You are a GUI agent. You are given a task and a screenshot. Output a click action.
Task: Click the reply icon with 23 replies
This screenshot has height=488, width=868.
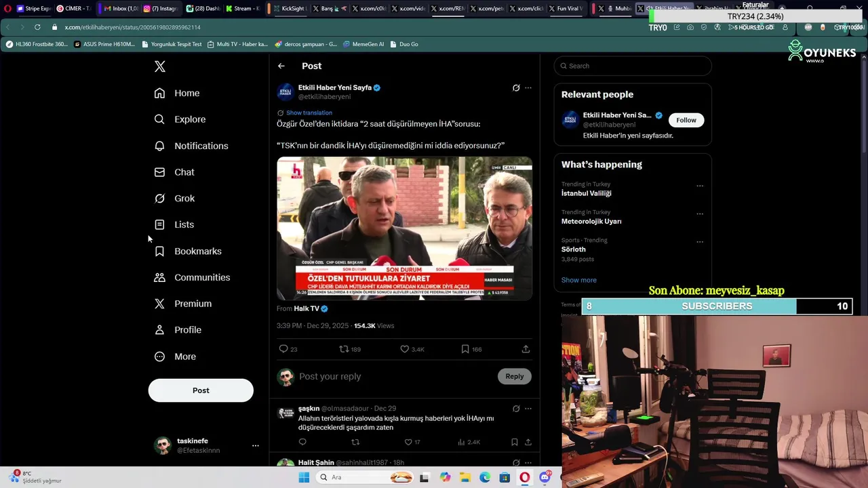click(x=283, y=349)
